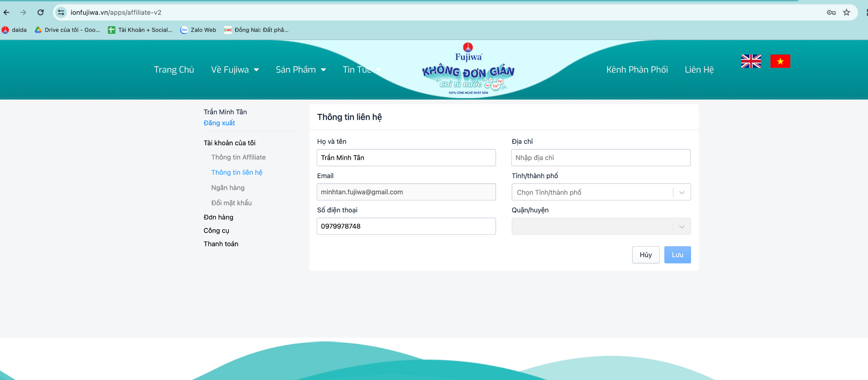Open Zalo Web bookmark
This screenshot has height=380, width=868.
[x=198, y=30]
